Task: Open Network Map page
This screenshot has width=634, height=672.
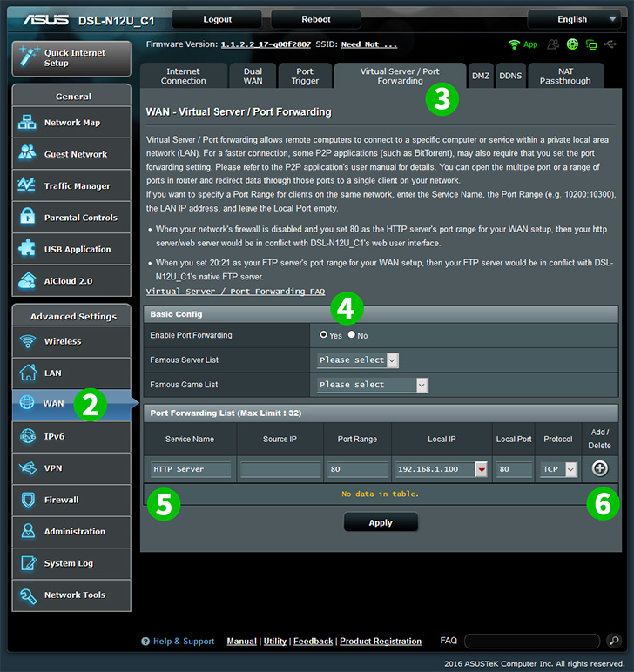Action: (x=71, y=123)
